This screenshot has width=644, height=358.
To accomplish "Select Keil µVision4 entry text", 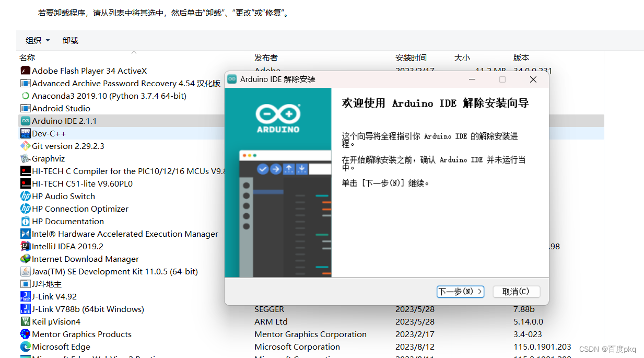I will pyautogui.click(x=56, y=321).
